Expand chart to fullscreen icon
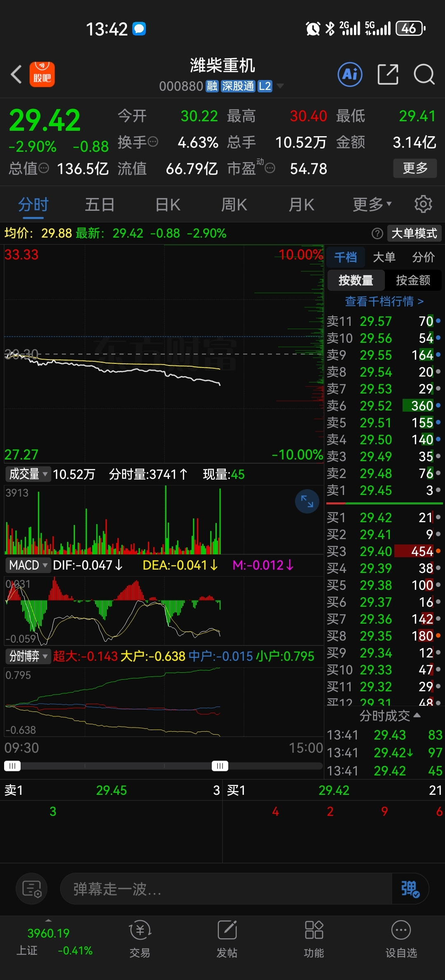Screen dimensions: 445x980 click(307, 501)
